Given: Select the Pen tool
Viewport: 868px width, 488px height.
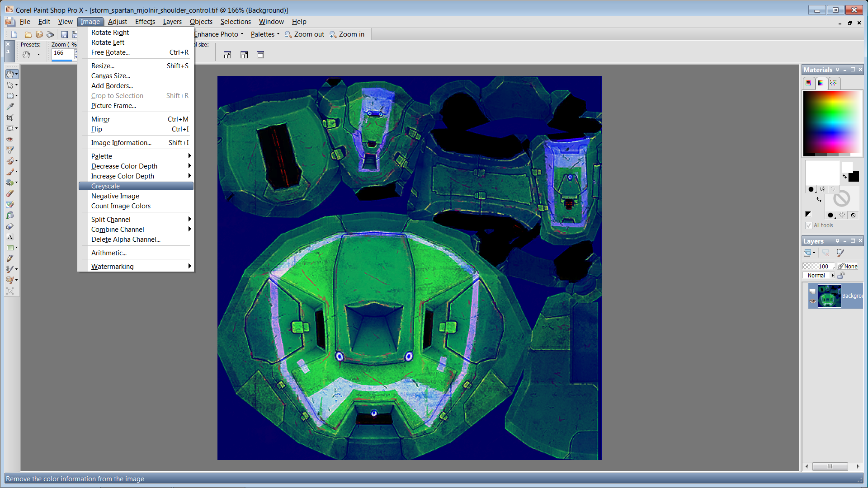Looking at the screenshot, I should tap(10, 258).
